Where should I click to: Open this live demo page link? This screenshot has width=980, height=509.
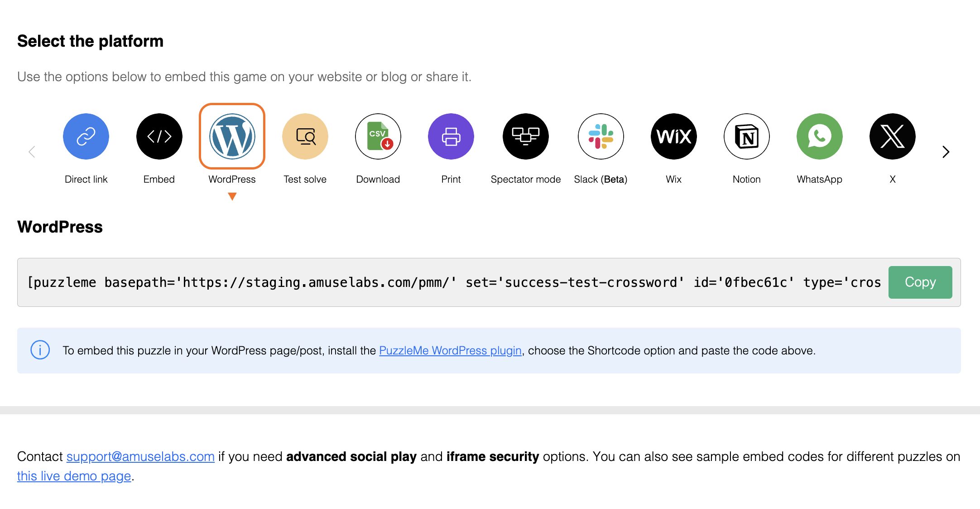pyautogui.click(x=74, y=476)
